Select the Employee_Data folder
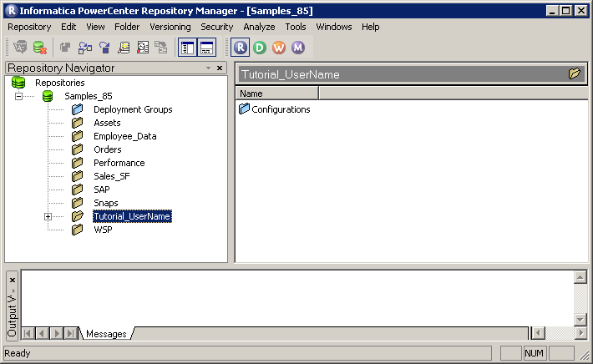Viewport: 593px width, 364px height. 124,136
